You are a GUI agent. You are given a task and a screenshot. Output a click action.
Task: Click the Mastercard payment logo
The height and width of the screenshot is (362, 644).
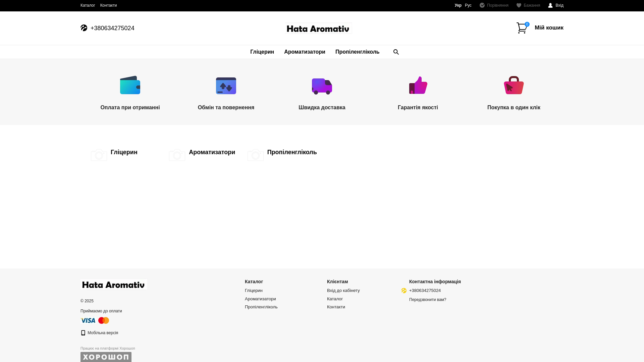pyautogui.click(x=104, y=320)
